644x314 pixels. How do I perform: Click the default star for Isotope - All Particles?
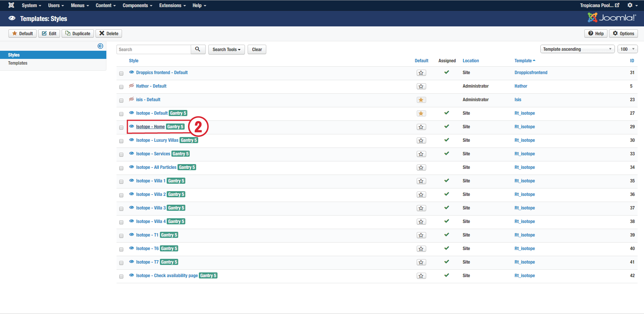(421, 167)
